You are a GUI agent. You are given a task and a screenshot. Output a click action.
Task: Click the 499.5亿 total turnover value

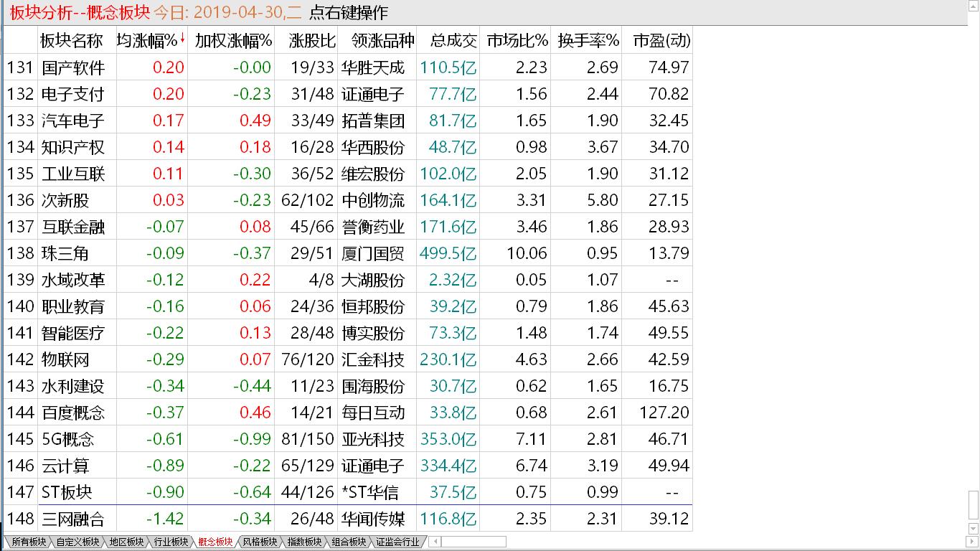[448, 253]
